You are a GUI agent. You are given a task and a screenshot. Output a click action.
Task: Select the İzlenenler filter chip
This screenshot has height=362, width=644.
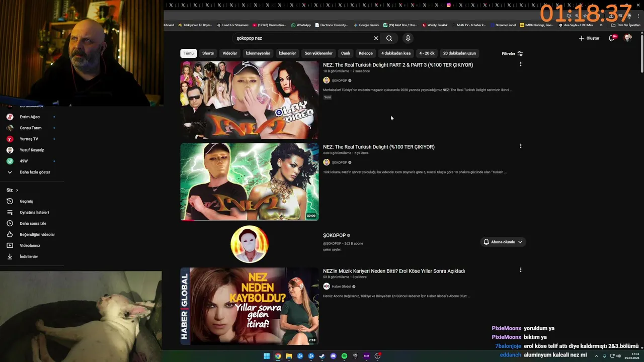[287, 53]
